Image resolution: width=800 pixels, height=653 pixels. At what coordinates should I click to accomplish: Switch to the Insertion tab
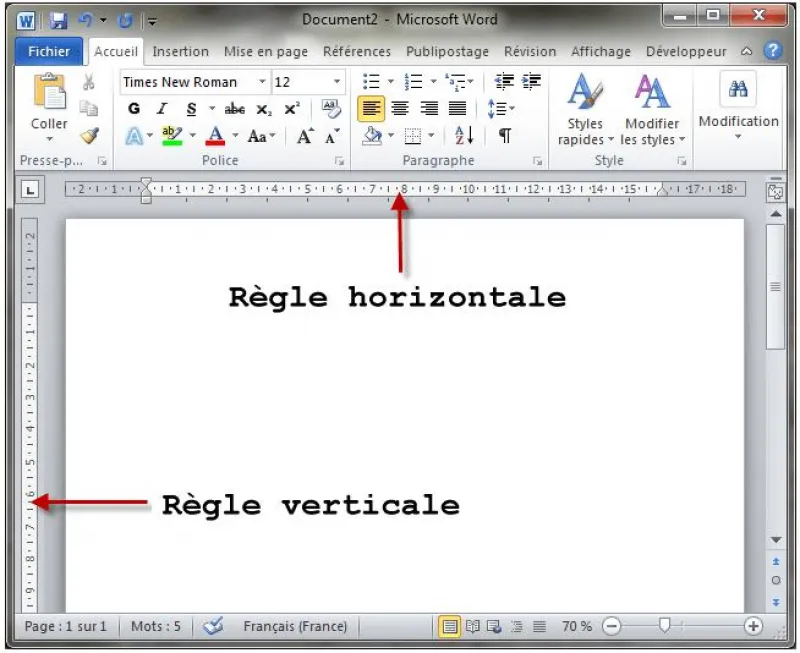pos(181,52)
